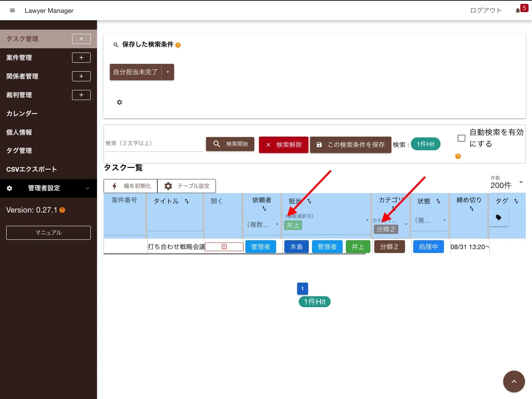
Task: Click the 管理者設定 gear icon
Action: coord(9,188)
